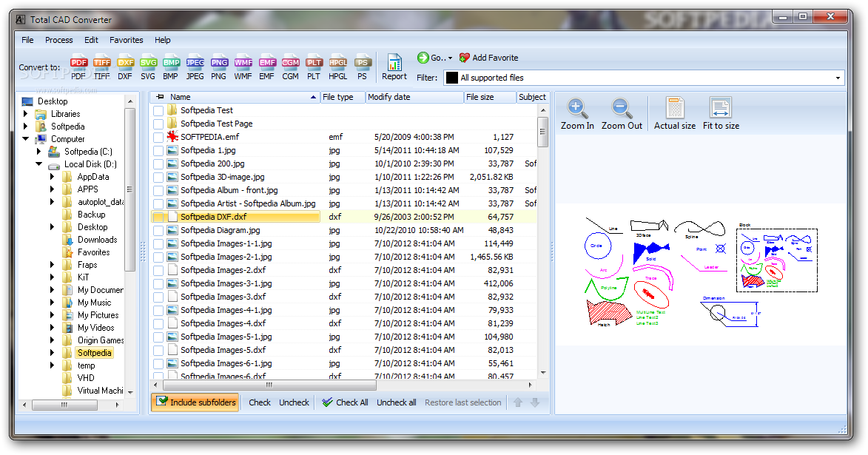868x455 pixels.
Task: Open the File menu
Action: tap(27, 40)
